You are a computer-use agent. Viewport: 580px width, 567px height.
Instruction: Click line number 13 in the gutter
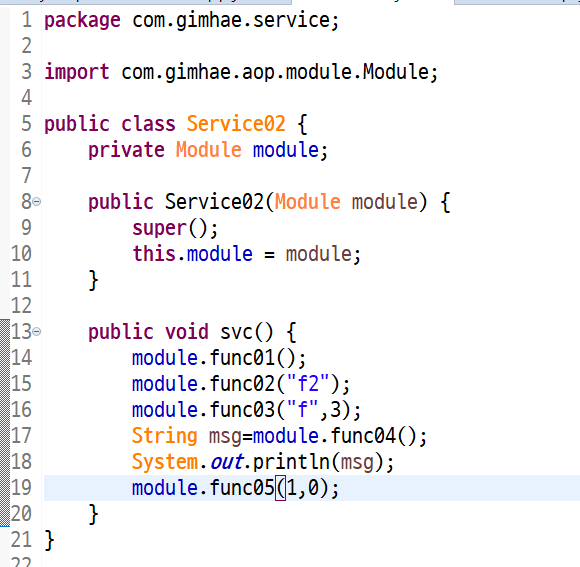[21, 332]
